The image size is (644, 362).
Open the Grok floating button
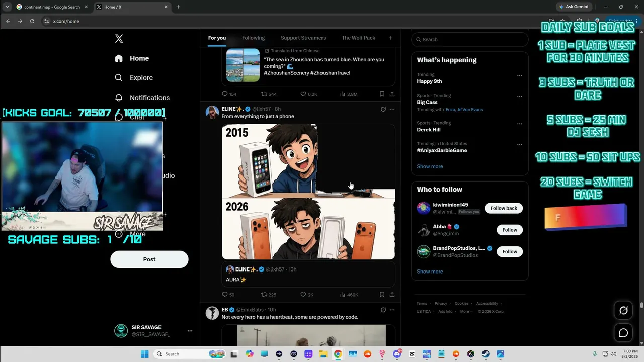click(623, 310)
